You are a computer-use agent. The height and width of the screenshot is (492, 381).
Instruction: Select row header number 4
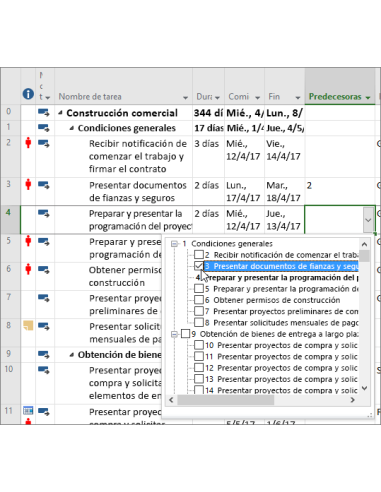pos(10,219)
